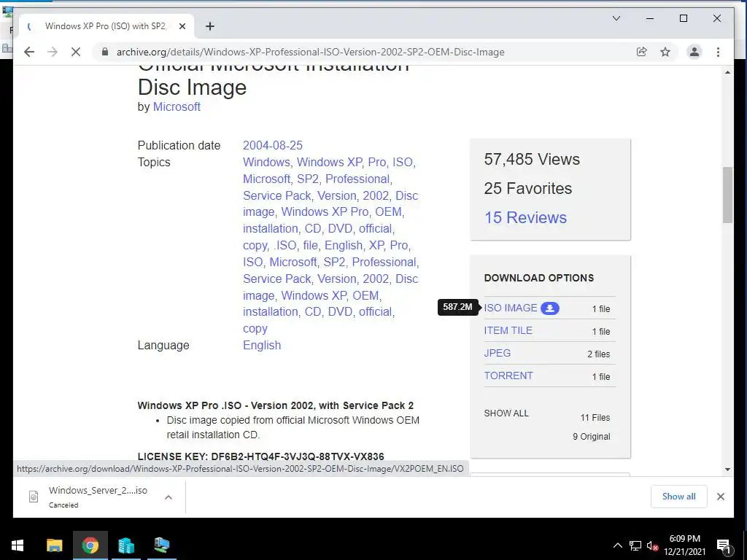Open site info via the padlock icon
Viewport: 747px width, 560px height.
click(x=105, y=52)
